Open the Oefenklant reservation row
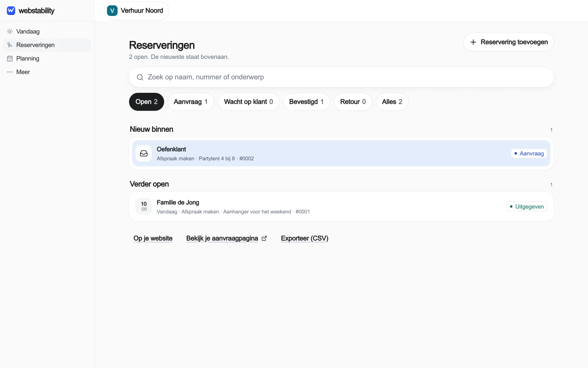The image size is (588, 368). point(341,153)
